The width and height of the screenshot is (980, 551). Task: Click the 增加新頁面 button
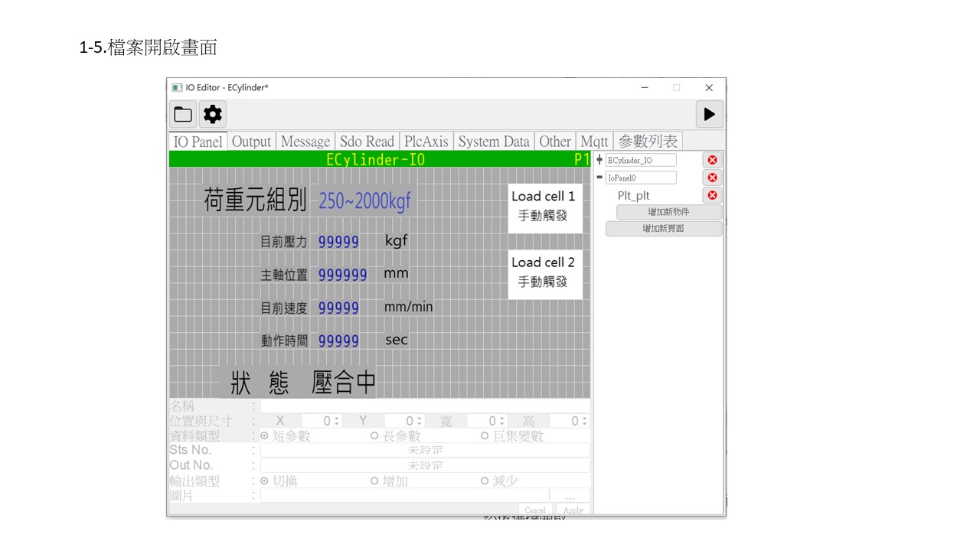point(664,229)
